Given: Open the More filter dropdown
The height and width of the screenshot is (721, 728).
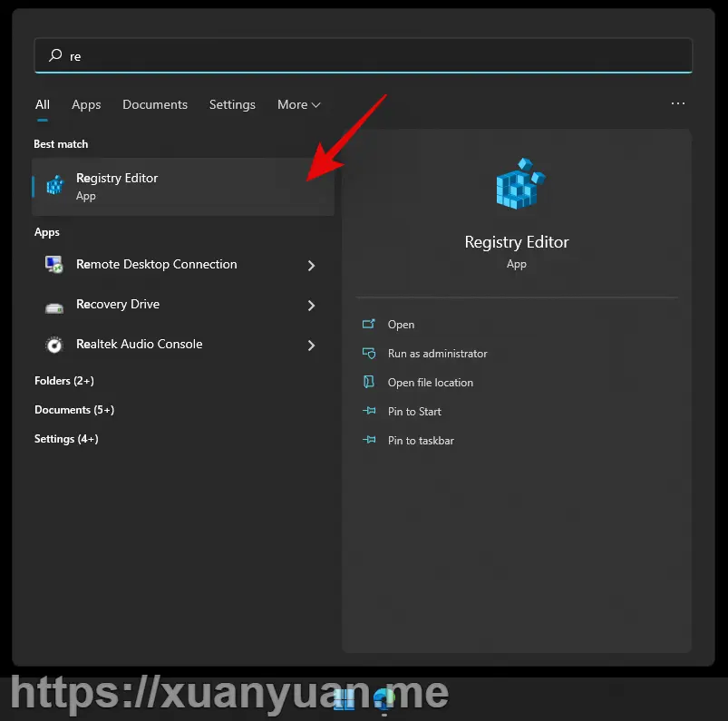Looking at the screenshot, I should [x=298, y=105].
